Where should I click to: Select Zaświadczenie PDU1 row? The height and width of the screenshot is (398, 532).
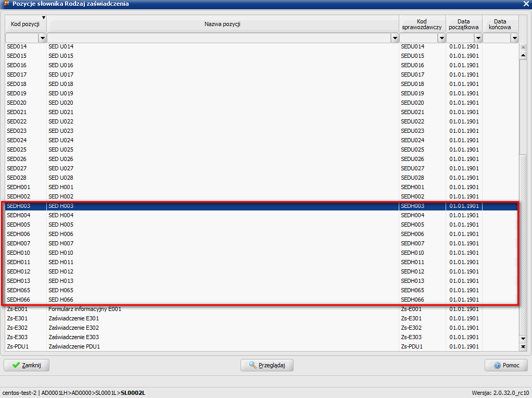261,346
